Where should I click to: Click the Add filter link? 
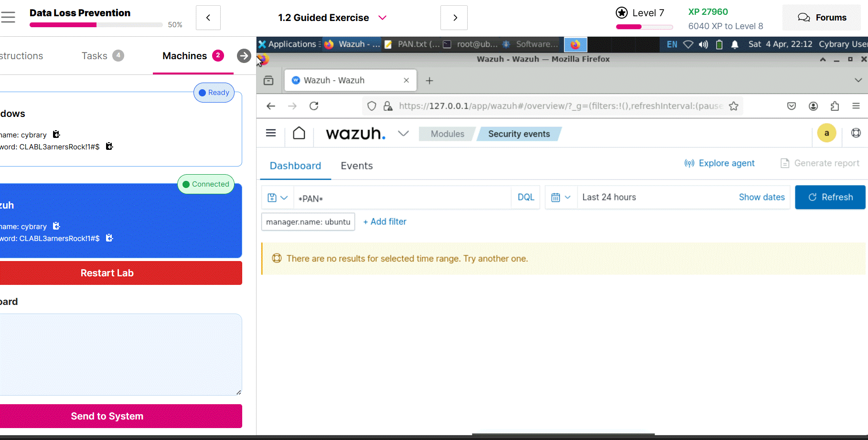click(x=385, y=221)
